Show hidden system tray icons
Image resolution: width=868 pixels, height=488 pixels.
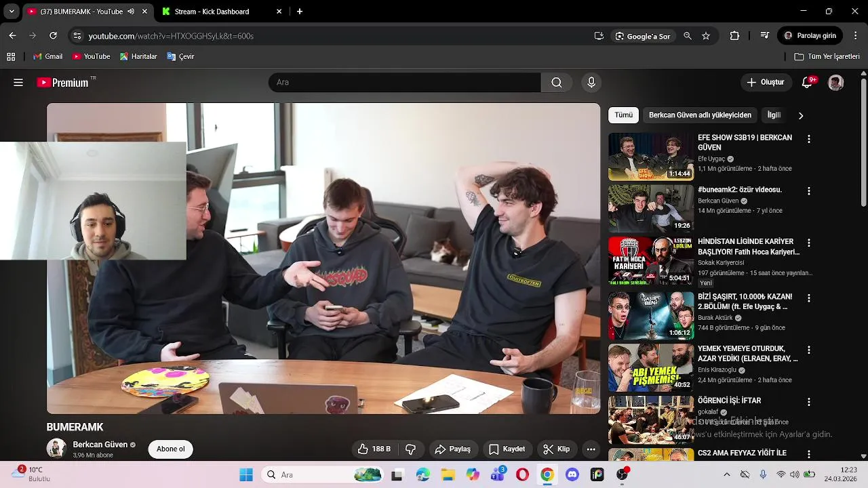coord(727,474)
